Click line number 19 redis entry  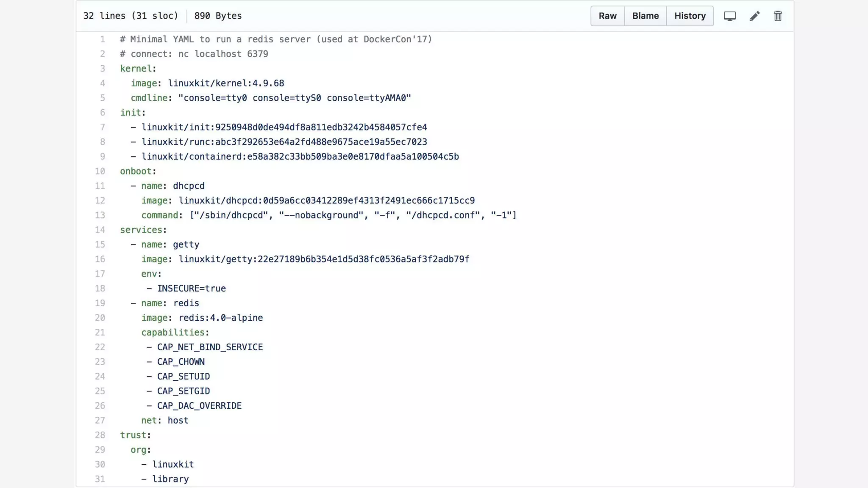click(x=100, y=303)
